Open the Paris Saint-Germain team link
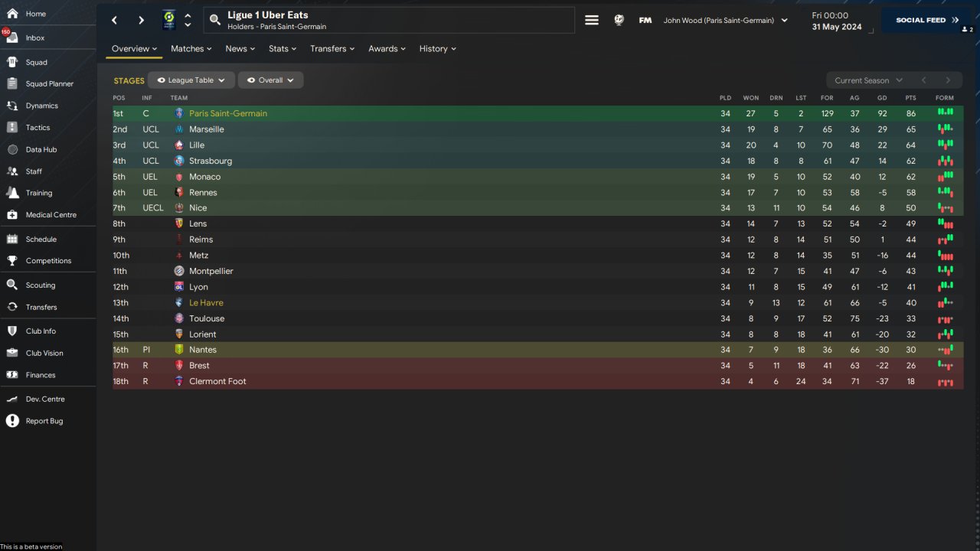This screenshot has width=980, height=551. pyautogui.click(x=228, y=113)
